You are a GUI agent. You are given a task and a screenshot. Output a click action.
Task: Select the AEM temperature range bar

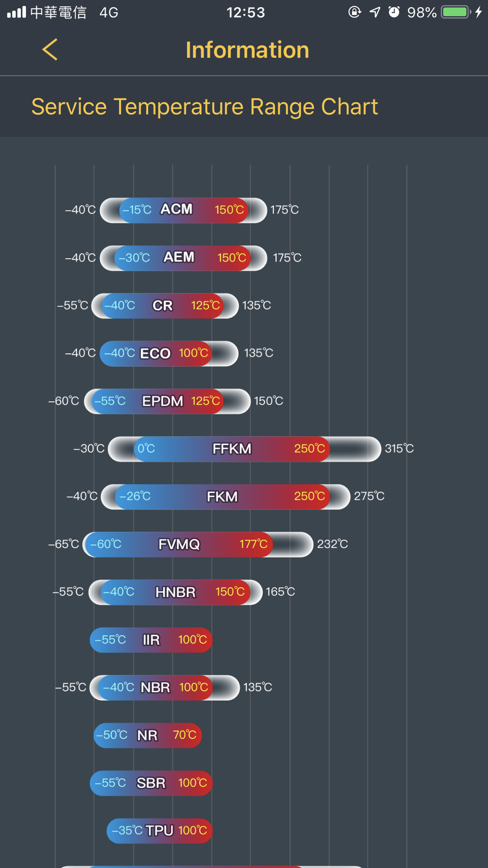point(183,258)
